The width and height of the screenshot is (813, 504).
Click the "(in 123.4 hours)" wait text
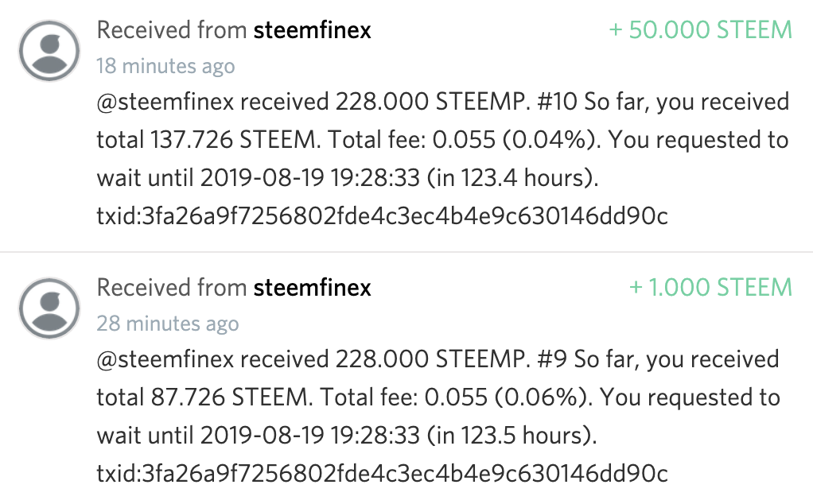click(x=512, y=179)
